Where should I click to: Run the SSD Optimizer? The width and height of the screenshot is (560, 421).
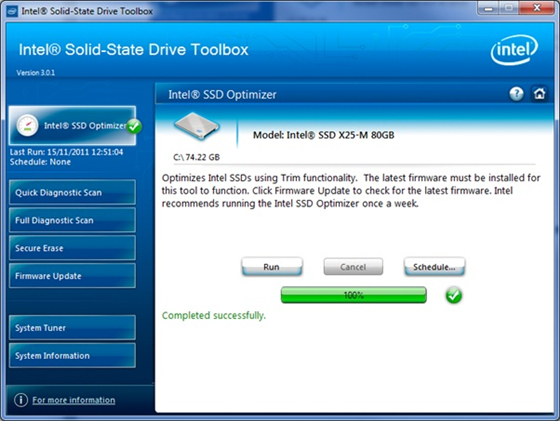(x=272, y=267)
